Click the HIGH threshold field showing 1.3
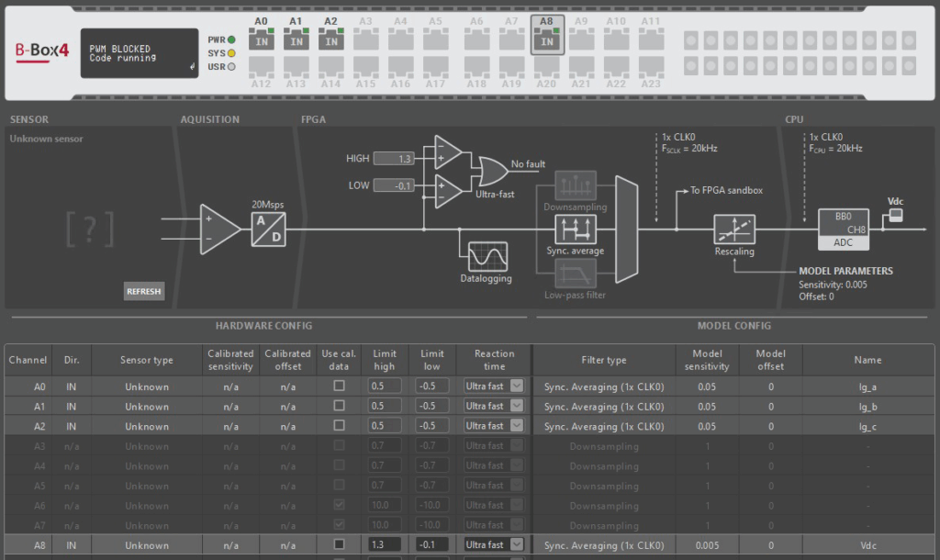 pos(393,159)
